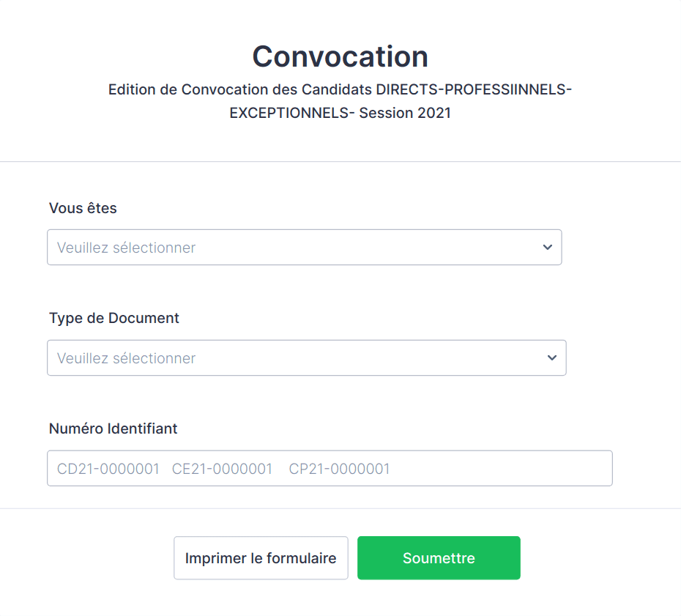This screenshot has width=681, height=616.
Task: Click the 'Type de Document' field label
Action: [113, 318]
